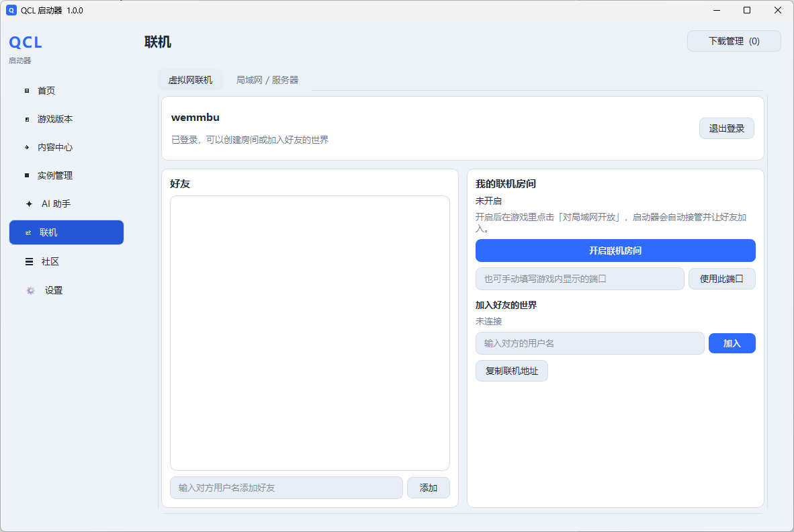
Task: Click the square icon beside 实例管理
Action: [27, 175]
